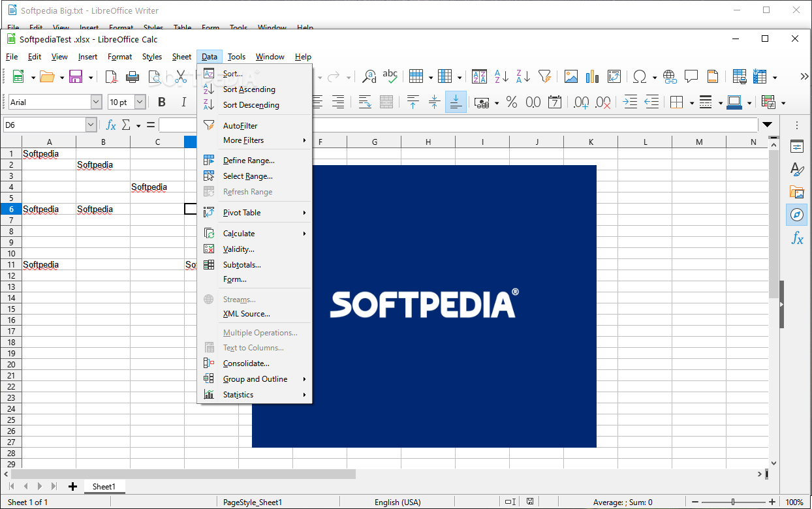
Task: Click the Increase Indent icon
Action: pyautogui.click(x=630, y=102)
